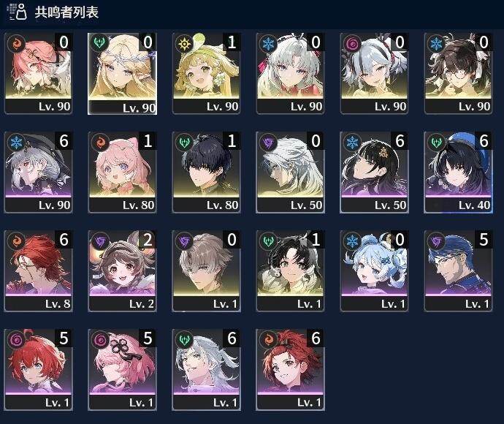Choose the brown-haired Electro girl at Lv. 2
The height and width of the screenshot is (424, 504).
pos(122,271)
